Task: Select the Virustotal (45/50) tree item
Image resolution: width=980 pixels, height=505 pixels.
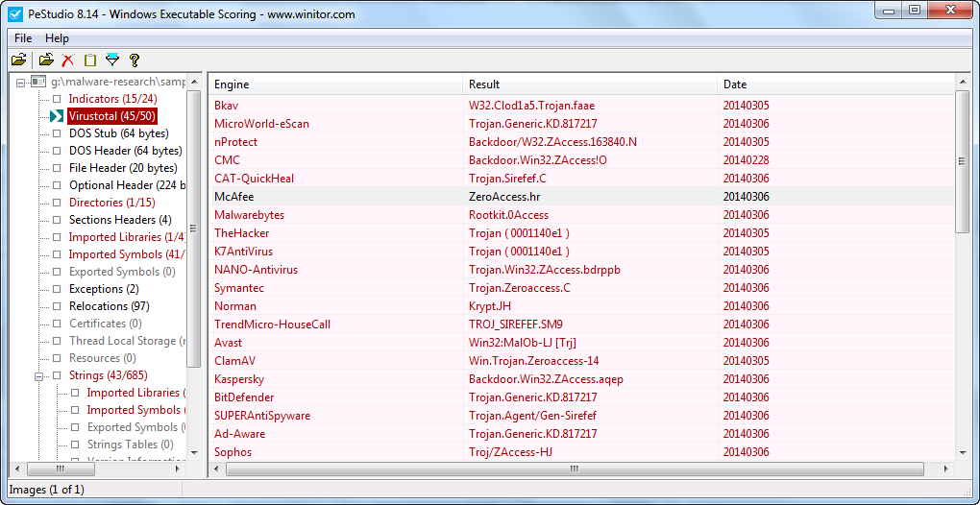Action: point(111,116)
